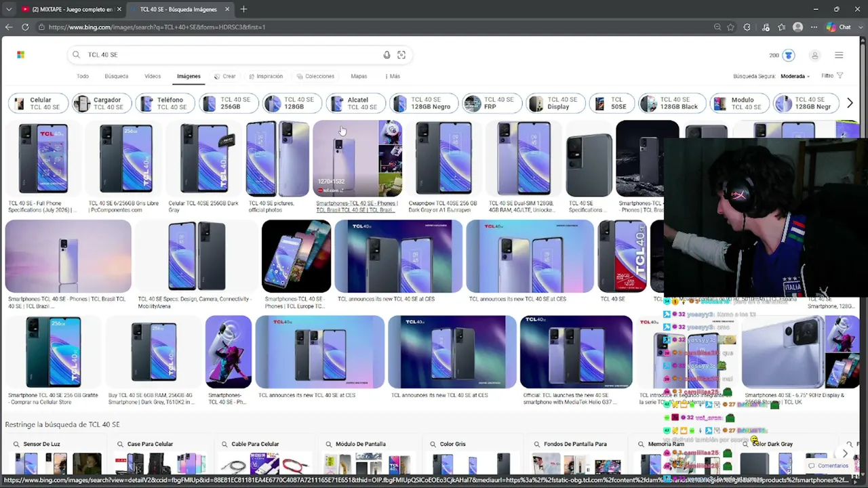Open the Celular TCL 40SE 256GB Dark Gray image
This screenshot has height=488, width=868.
pyautogui.click(x=203, y=159)
